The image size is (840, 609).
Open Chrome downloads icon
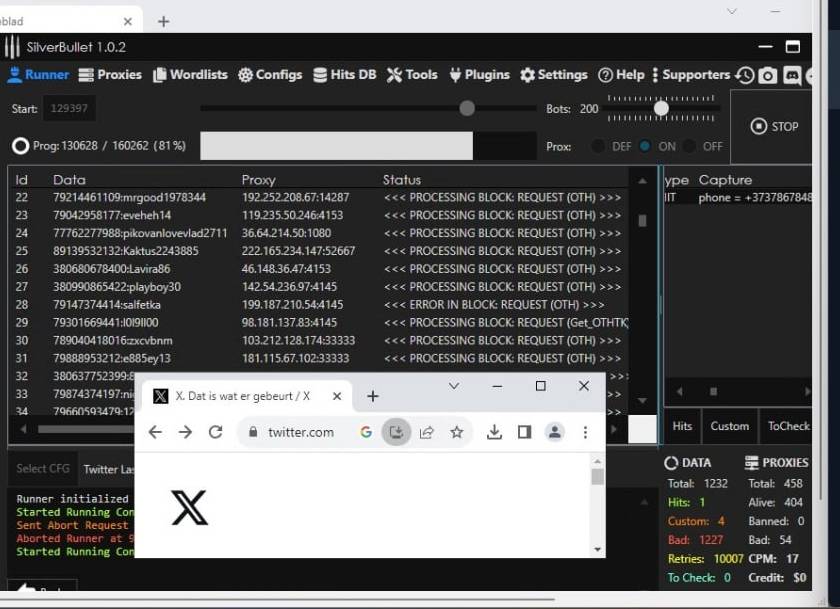pyautogui.click(x=494, y=432)
